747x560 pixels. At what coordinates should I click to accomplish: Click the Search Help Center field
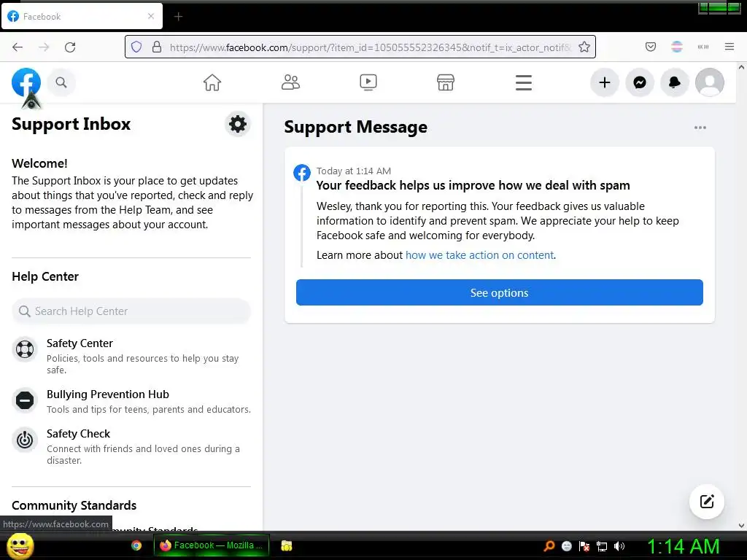point(131,311)
